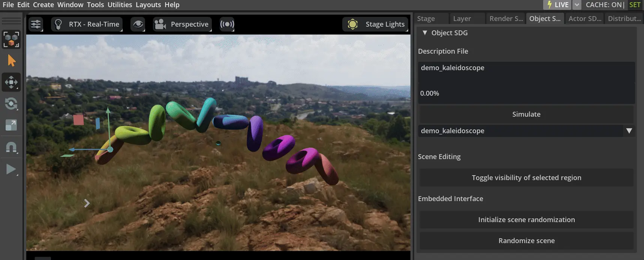Screen dimensions: 644x260
Task: Open the RTX - Real-Time renderer menu
Action: click(87, 24)
